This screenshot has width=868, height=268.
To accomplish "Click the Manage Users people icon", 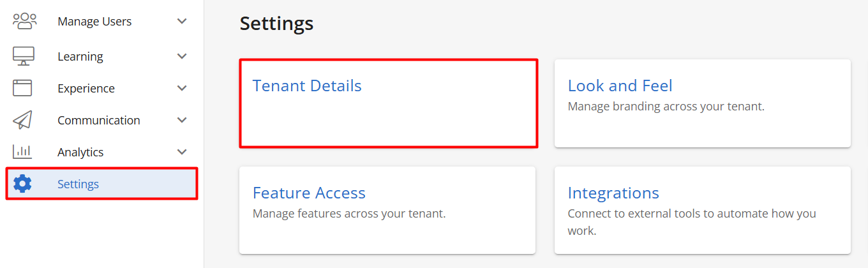I will tap(25, 21).
